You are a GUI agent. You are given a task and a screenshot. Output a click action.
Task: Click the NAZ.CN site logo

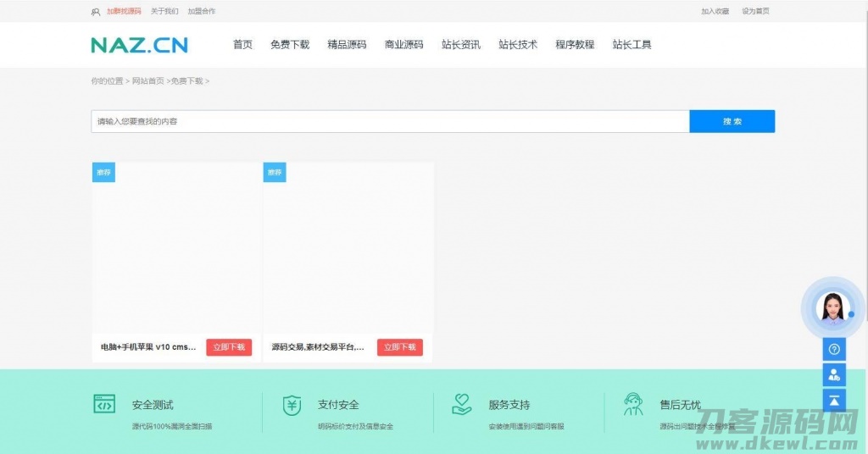[x=140, y=45]
